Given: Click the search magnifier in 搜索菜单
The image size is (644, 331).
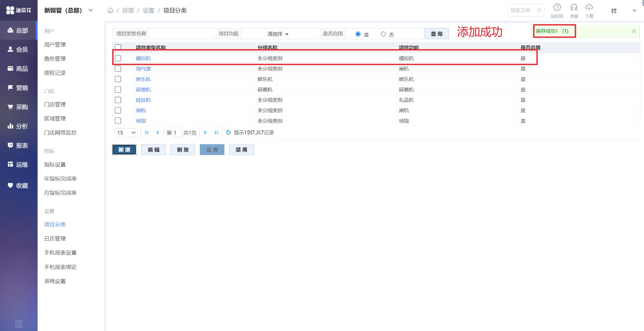Looking at the screenshot, I should [x=539, y=10].
